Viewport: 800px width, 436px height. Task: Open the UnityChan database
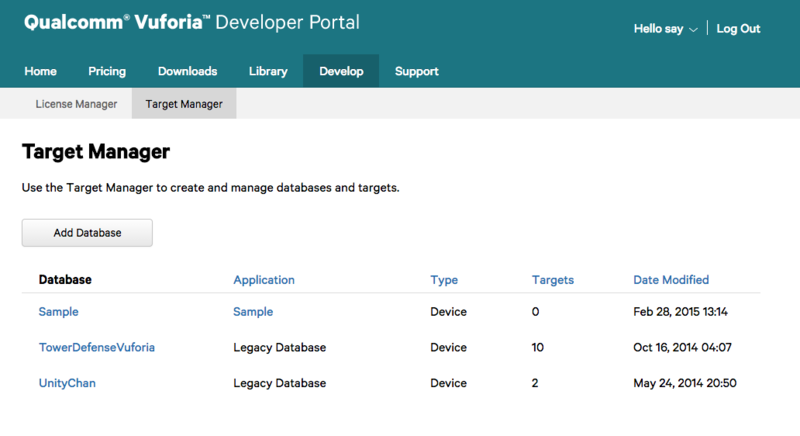tap(67, 383)
